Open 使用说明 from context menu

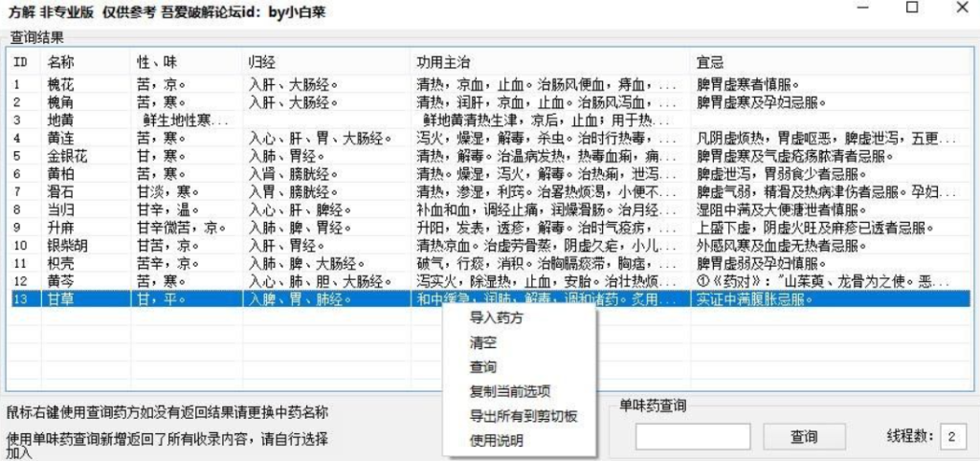coord(496,440)
